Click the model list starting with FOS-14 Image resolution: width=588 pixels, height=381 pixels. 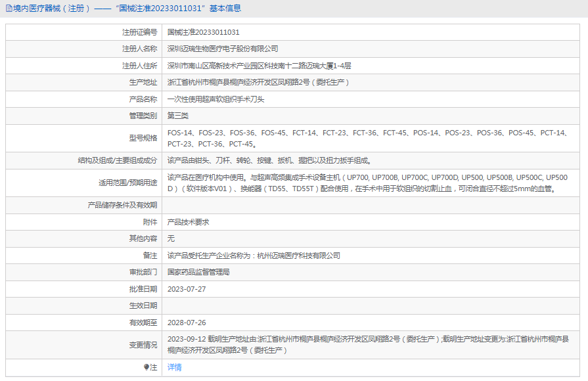pos(369,139)
